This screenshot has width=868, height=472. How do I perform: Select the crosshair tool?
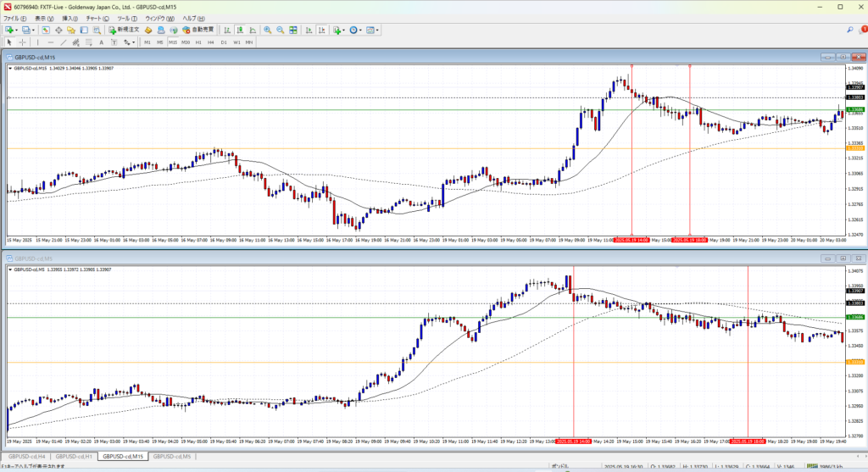[22, 42]
